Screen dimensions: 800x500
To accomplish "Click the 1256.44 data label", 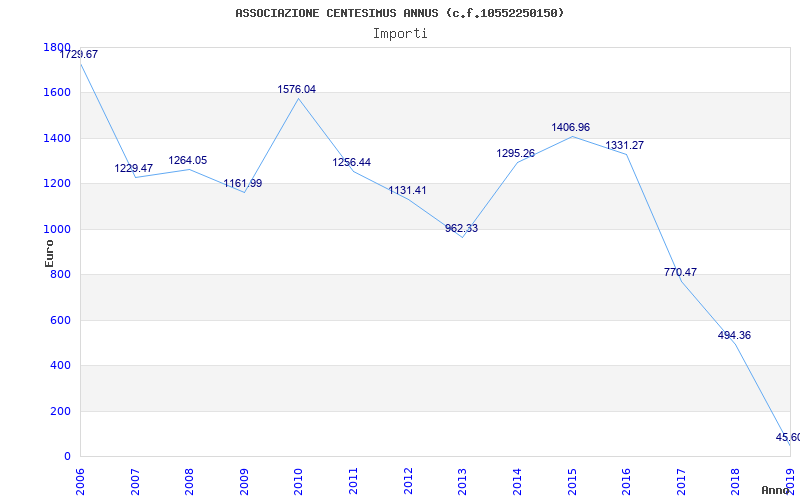I will coord(352,162).
